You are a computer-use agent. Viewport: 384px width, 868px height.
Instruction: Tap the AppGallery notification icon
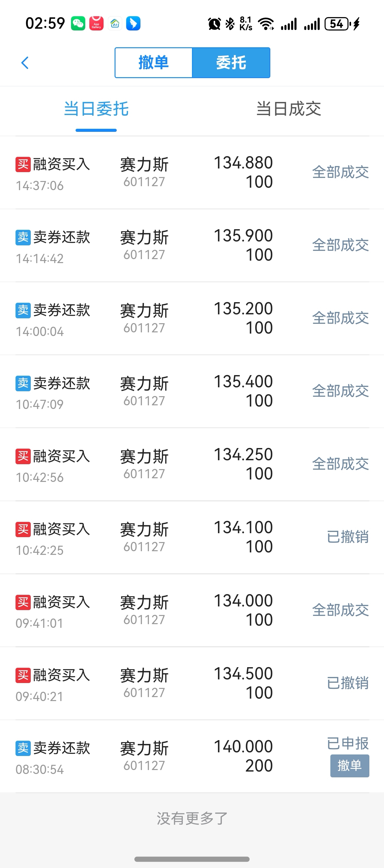click(x=96, y=24)
